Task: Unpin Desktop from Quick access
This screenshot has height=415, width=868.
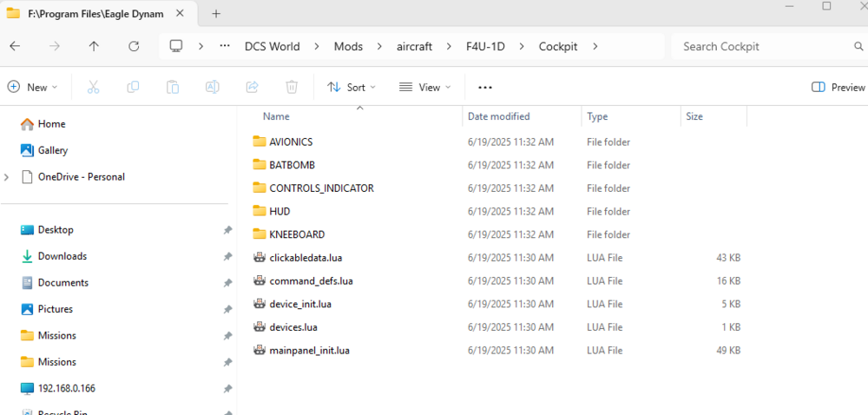Action: (x=227, y=230)
